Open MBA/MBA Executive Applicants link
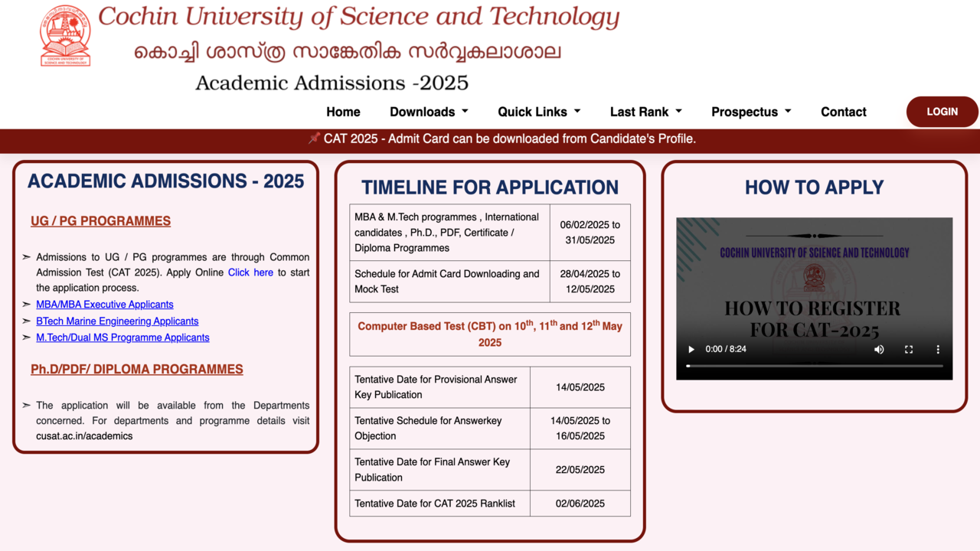 click(105, 305)
